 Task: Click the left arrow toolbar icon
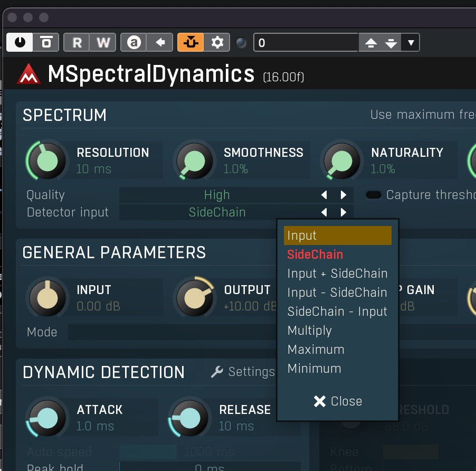click(160, 42)
